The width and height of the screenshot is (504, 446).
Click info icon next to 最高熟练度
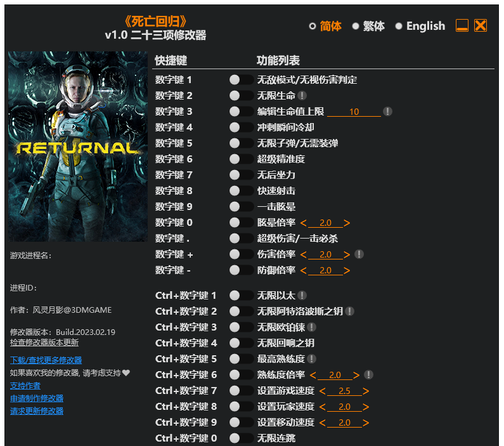tap(311, 358)
